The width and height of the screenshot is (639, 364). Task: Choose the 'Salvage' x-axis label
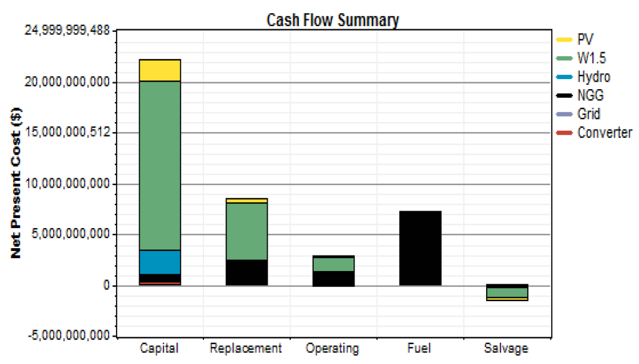click(x=506, y=348)
